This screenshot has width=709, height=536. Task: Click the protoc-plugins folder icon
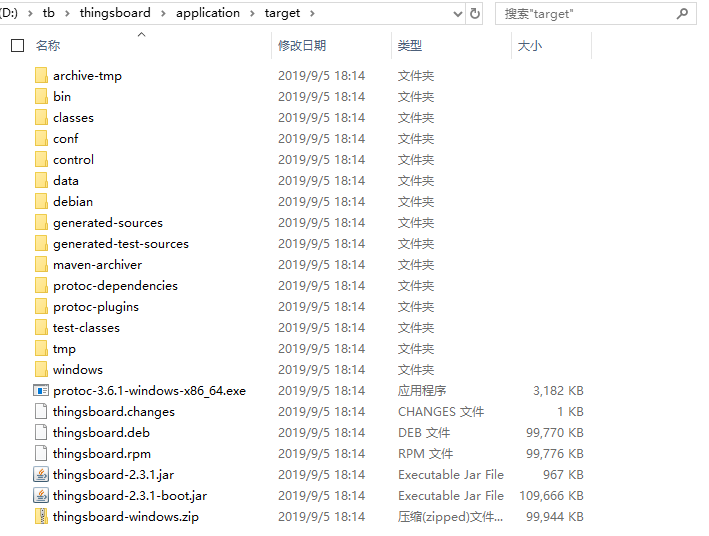click(x=41, y=307)
